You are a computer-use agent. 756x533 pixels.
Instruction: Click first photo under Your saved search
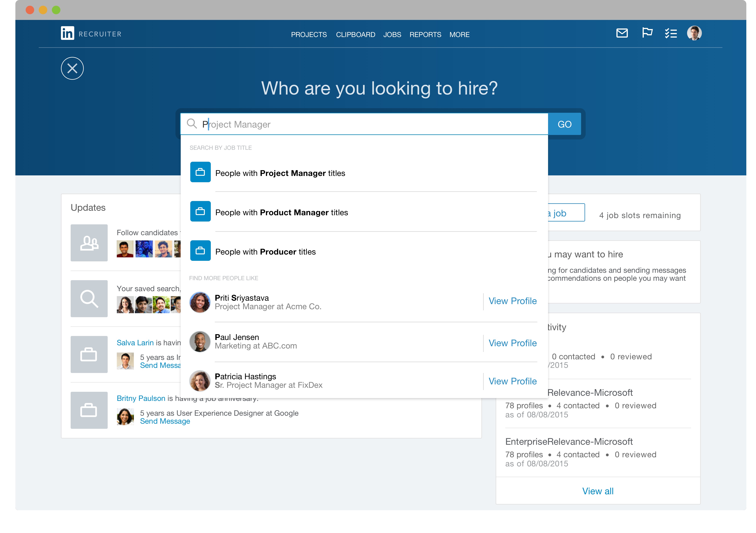[125, 305]
